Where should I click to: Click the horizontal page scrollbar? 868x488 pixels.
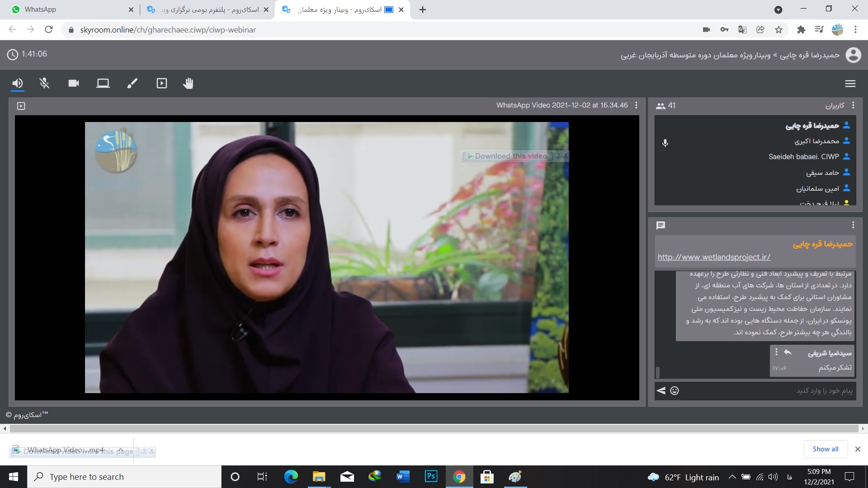point(434,428)
